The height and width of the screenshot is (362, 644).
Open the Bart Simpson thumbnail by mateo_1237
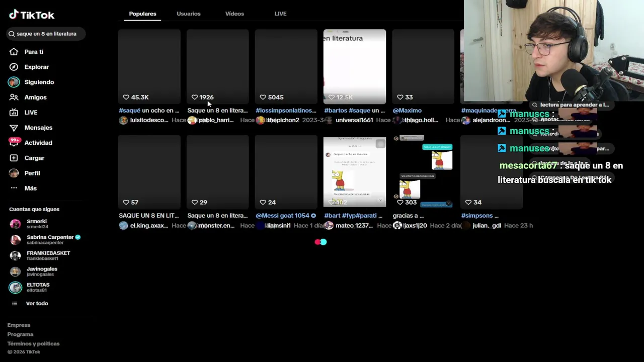(x=355, y=171)
